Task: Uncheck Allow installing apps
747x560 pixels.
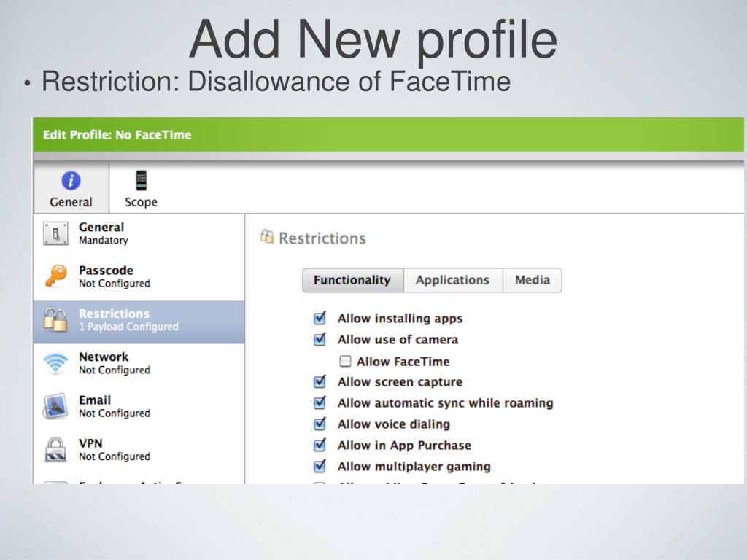Action: pyautogui.click(x=320, y=318)
